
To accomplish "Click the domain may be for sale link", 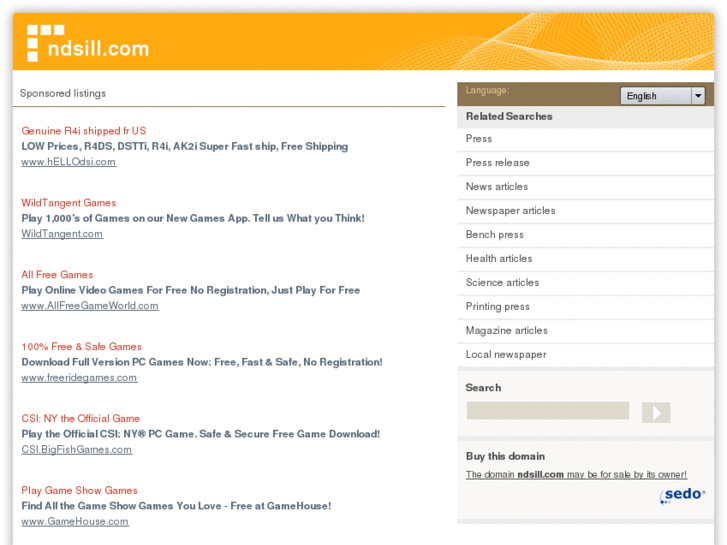I will point(576,474).
